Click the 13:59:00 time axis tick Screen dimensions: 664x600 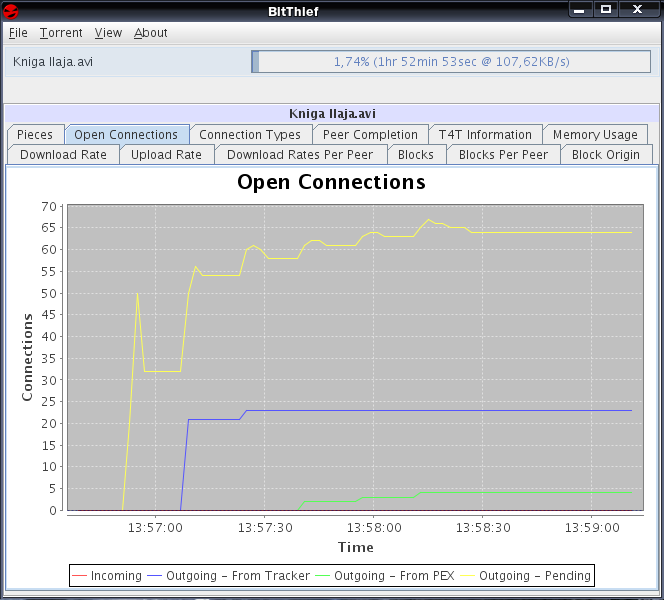pos(592,528)
